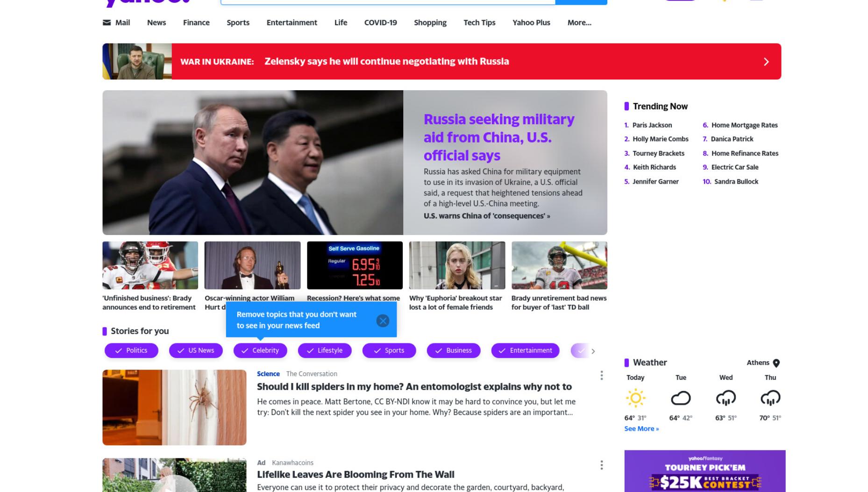Open the Putin and Xi lead photo
Viewport: 868px width, 492px height.
pos(253,163)
